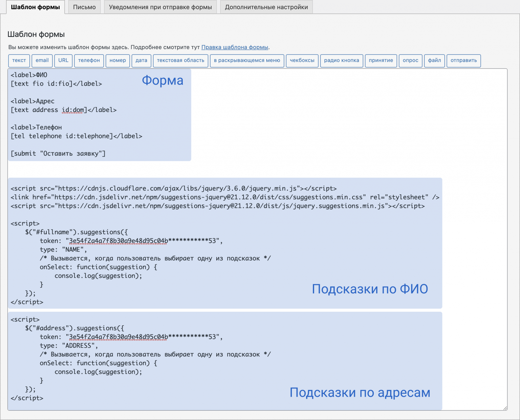
Task: Insert a dropdown via в раскрывающемся меню button
Action: pyautogui.click(x=247, y=61)
